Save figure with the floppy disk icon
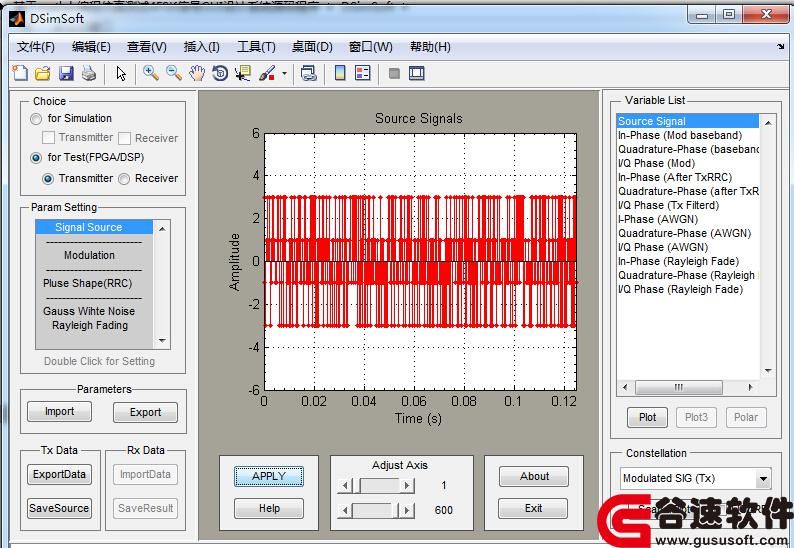This screenshot has height=548, width=794. coord(66,73)
